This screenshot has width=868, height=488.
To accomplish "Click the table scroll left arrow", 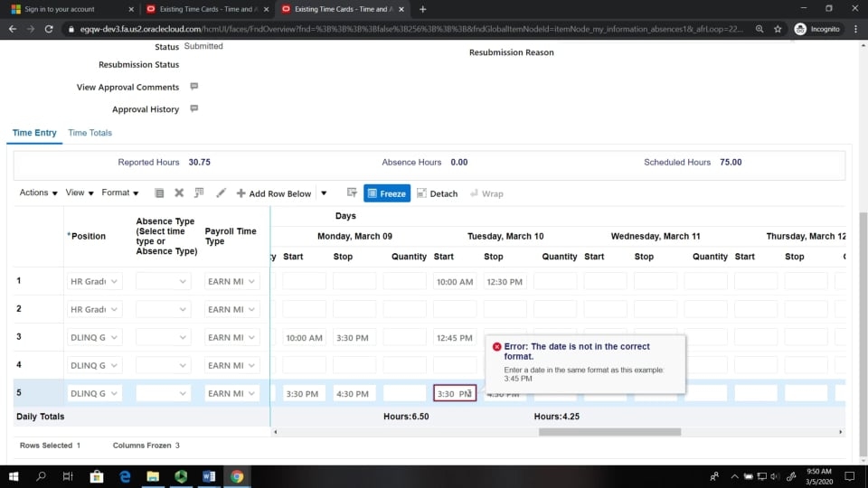I will coord(275,432).
